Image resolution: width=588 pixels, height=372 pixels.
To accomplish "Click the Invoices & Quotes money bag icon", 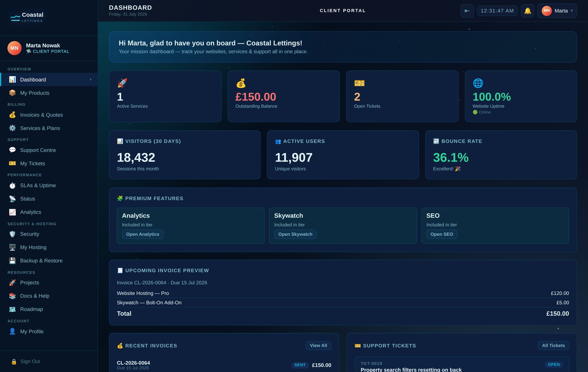I will tap(12, 115).
